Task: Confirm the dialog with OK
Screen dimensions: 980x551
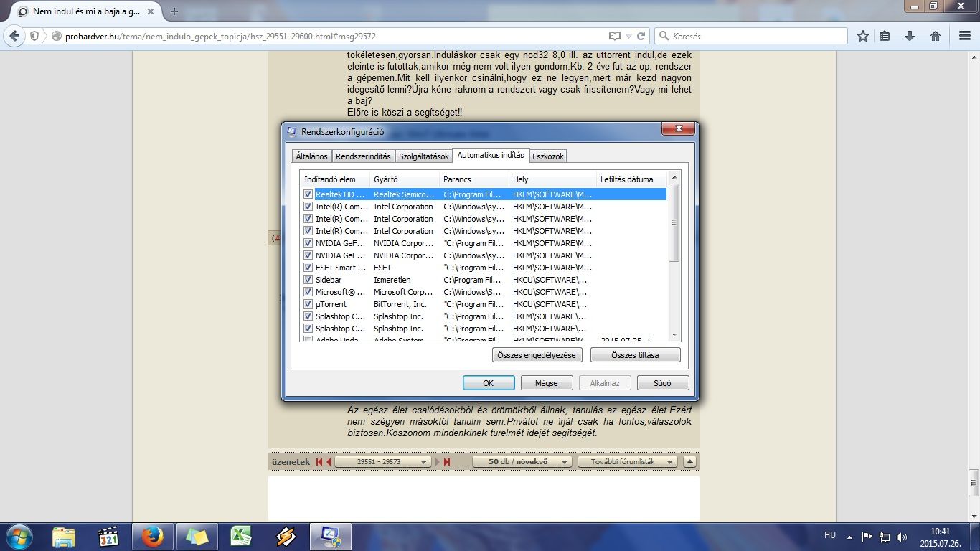Action: [x=489, y=383]
